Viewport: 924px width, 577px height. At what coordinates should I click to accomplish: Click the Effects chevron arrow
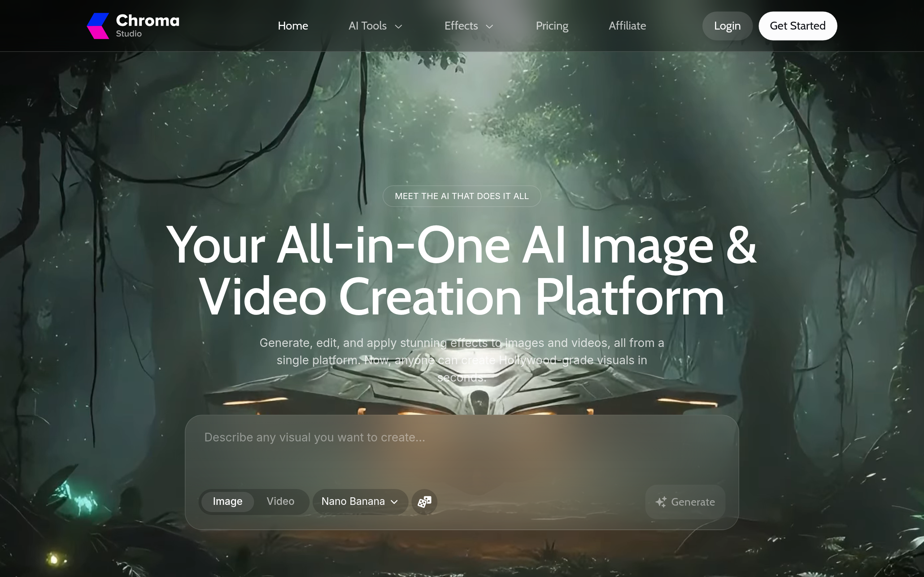click(x=489, y=26)
